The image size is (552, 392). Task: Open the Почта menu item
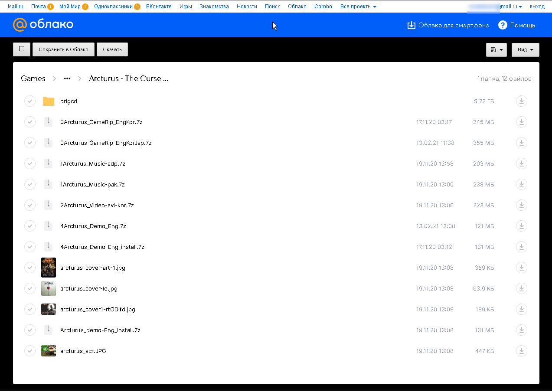click(x=39, y=6)
